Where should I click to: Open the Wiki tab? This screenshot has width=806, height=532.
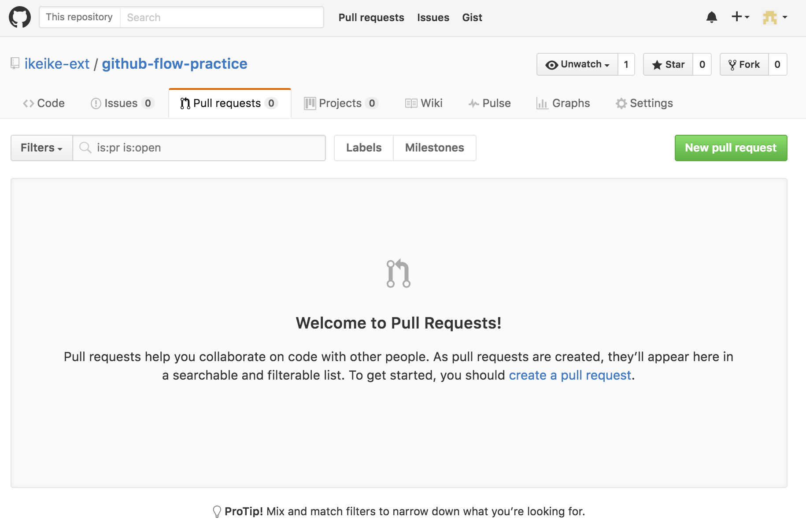click(x=424, y=103)
